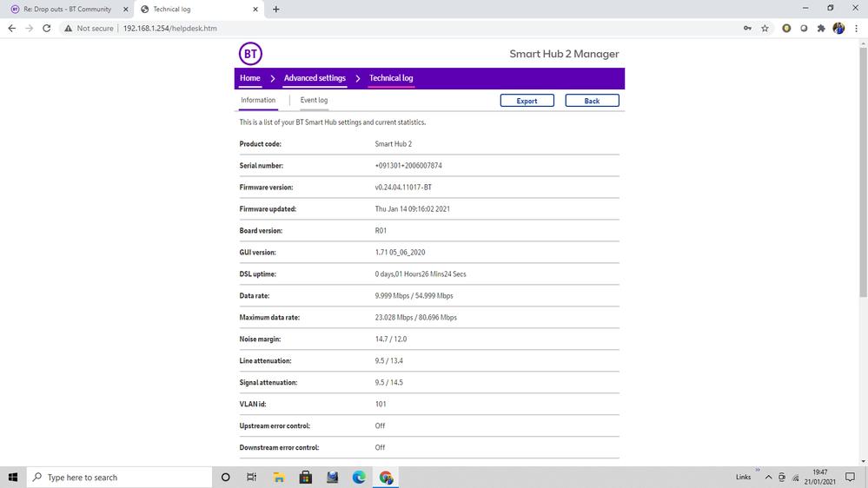Go to Advanced settings breadcrumb
The image size is (868, 488).
click(x=315, y=78)
